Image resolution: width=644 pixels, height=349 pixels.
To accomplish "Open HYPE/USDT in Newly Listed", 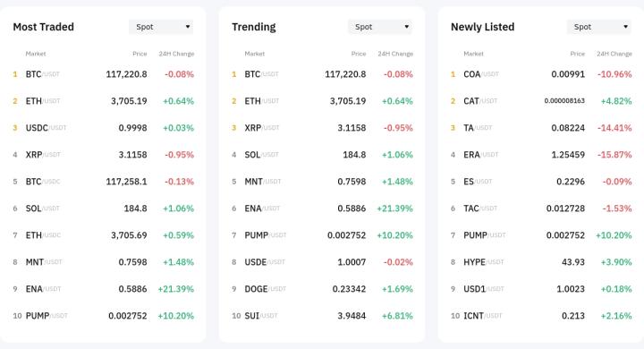I will (541, 262).
